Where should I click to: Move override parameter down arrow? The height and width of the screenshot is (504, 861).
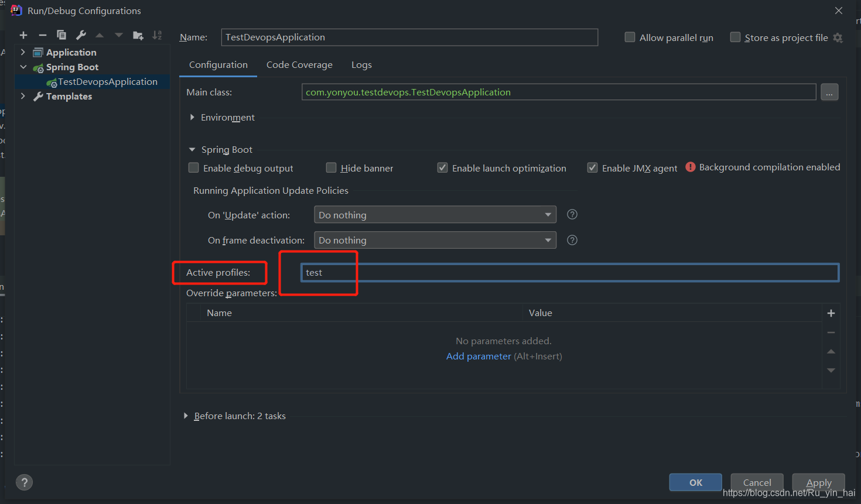point(831,370)
